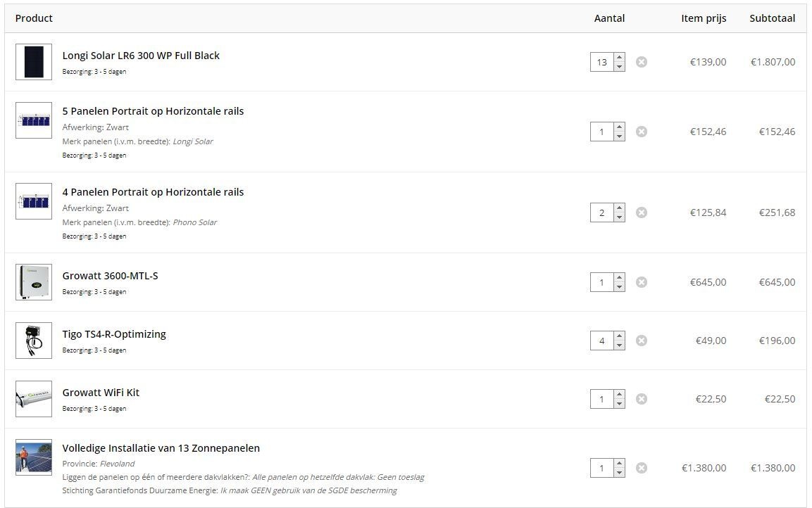Image resolution: width=812 pixels, height=508 pixels.
Task: Focus the quantity field showing 13
Action: [601, 62]
